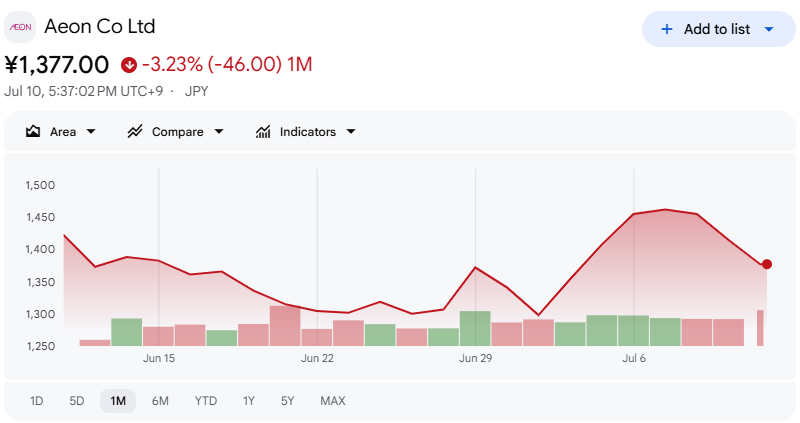This screenshot has width=800, height=423.
Task: Click the Area chart type icon
Action: 33,132
